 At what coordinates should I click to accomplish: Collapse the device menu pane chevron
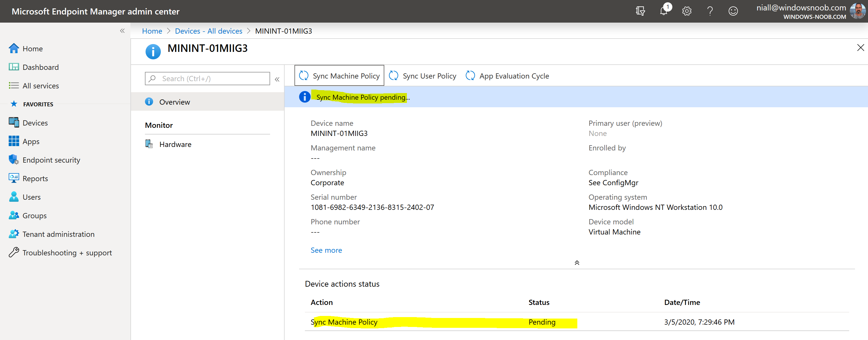[x=277, y=79]
